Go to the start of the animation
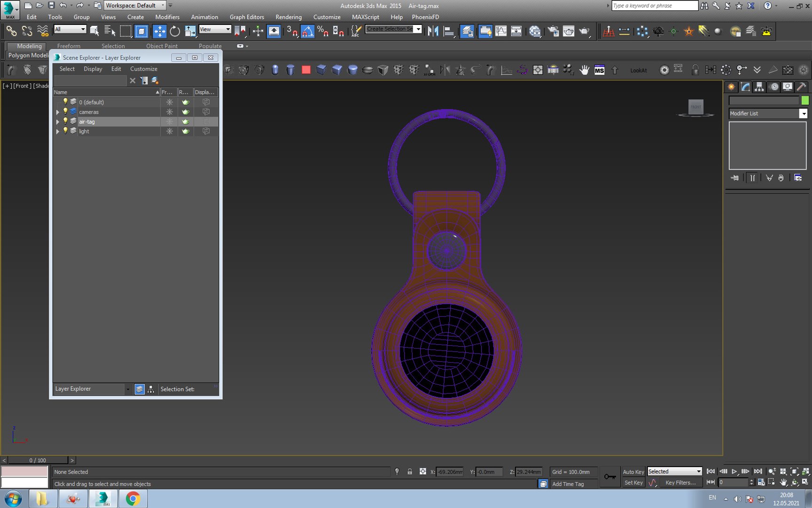The image size is (812, 508). [x=711, y=471]
